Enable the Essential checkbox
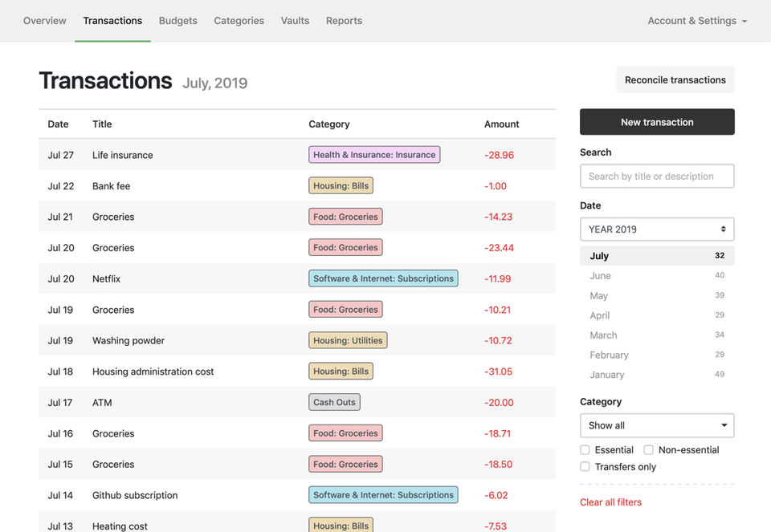771x532 pixels. [585, 450]
